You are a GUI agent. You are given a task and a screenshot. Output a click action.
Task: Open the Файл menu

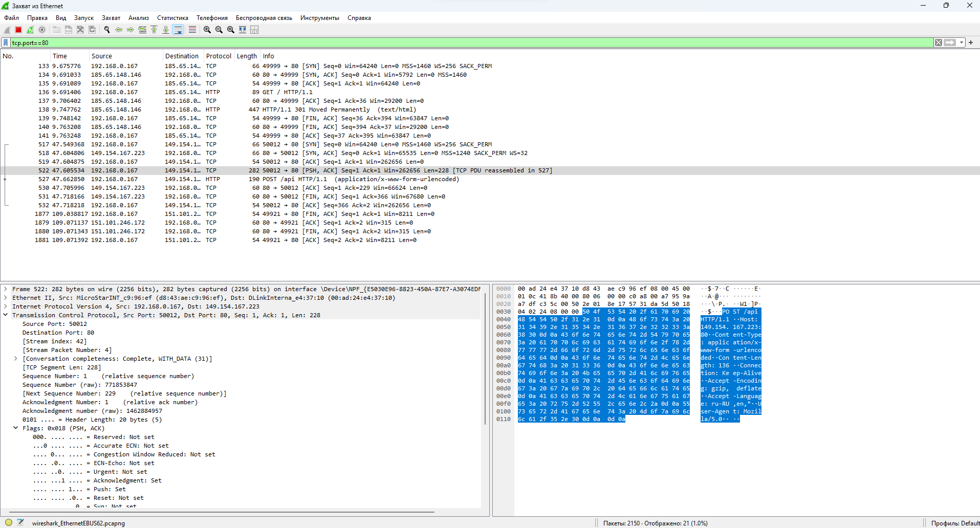pyautogui.click(x=11, y=18)
